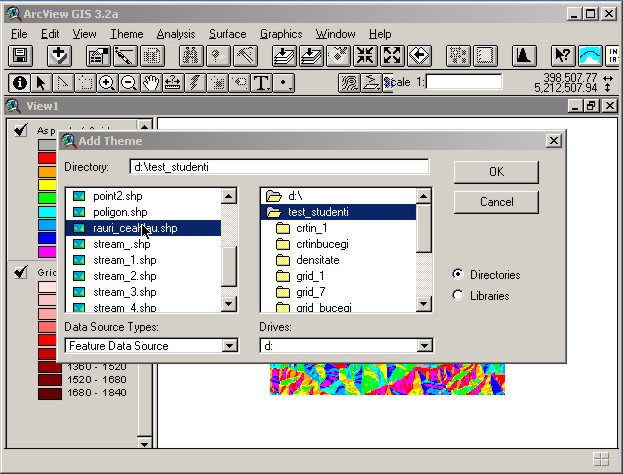Click the toolbar Zoom In arrows-inward icon
The height and width of the screenshot is (474, 623).
click(365, 56)
